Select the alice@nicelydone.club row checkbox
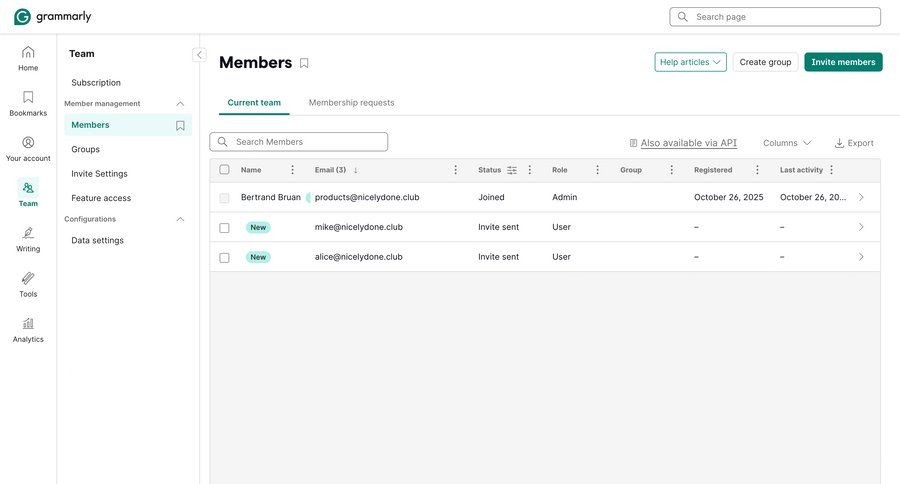 pyautogui.click(x=224, y=258)
